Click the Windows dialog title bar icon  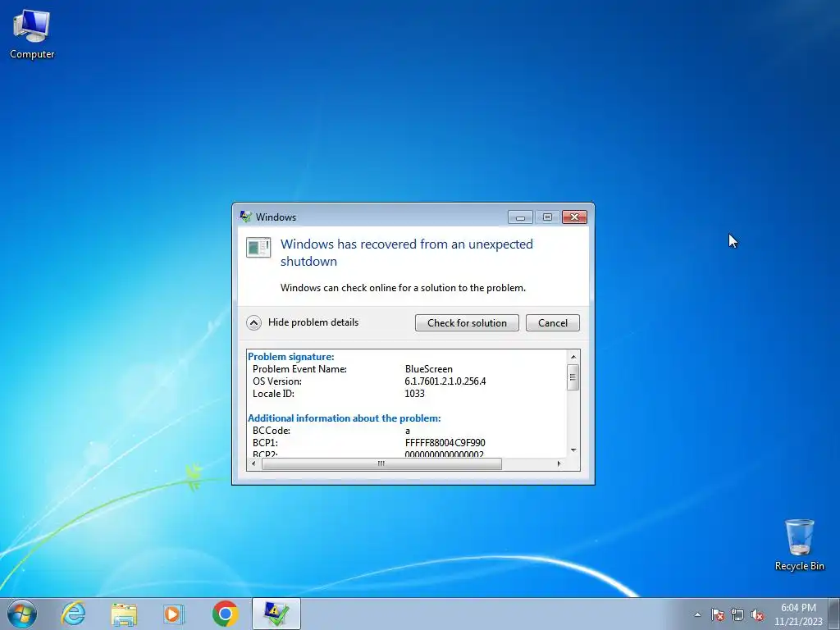pos(245,217)
